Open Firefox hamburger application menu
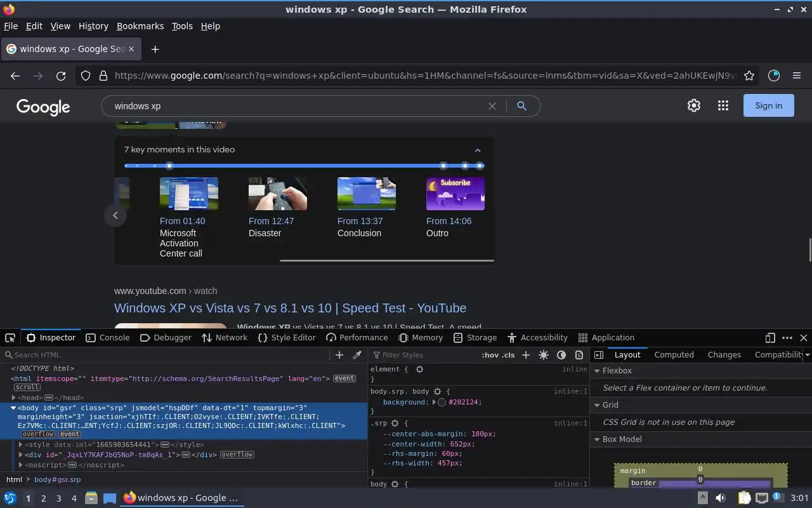812x508 pixels. pyautogui.click(x=797, y=76)
